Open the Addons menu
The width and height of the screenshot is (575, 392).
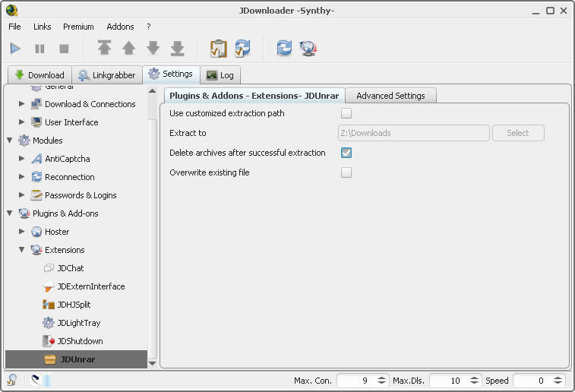120,27
